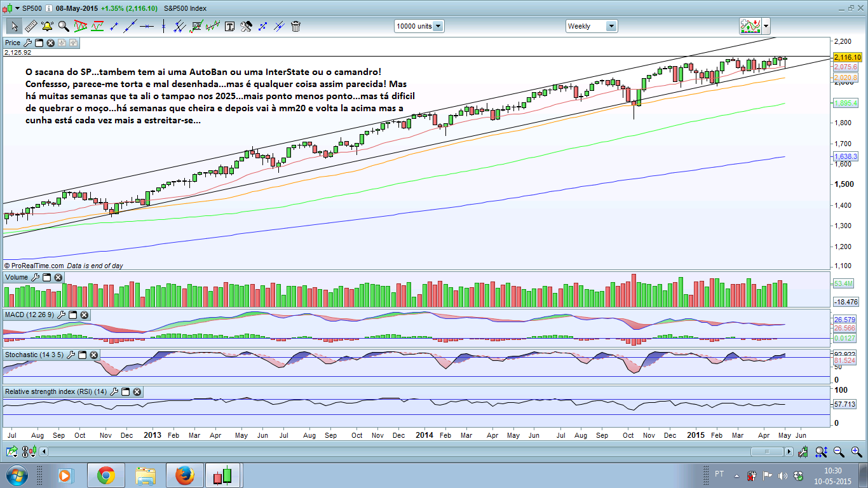
Task: Click the horizontal zoom fit icon
Action: (x=822, y=452)
